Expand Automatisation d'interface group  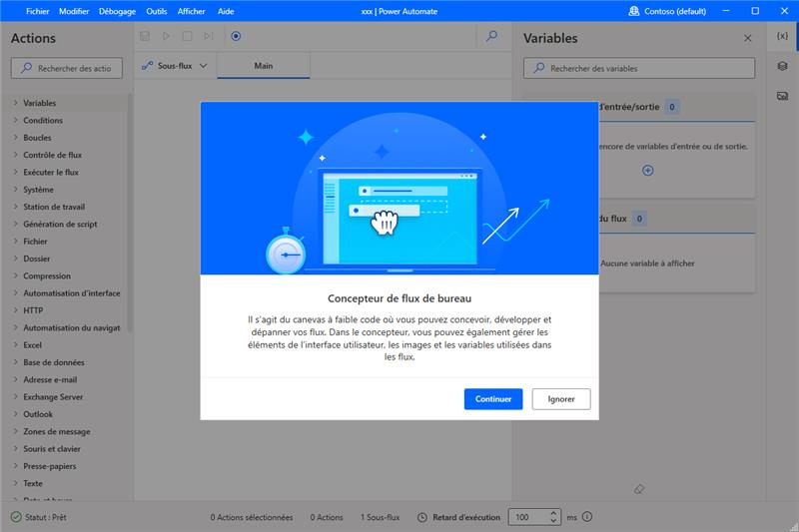click(65, 293)
